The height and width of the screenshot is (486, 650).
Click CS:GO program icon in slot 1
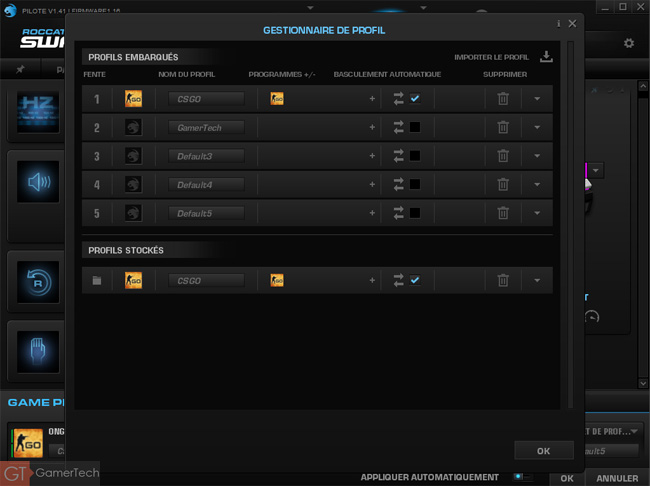pyautogui.click(x=277, y=99)
